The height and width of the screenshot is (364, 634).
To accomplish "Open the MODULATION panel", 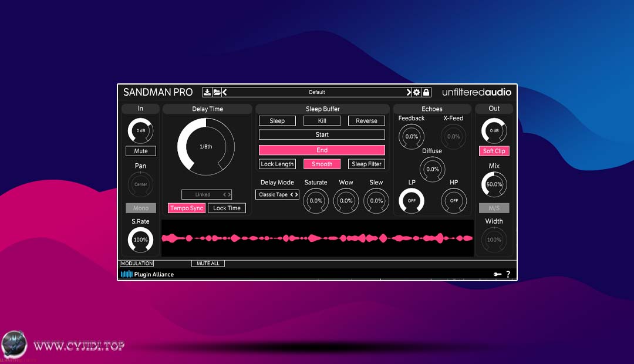I will click(x=137, y=263).
